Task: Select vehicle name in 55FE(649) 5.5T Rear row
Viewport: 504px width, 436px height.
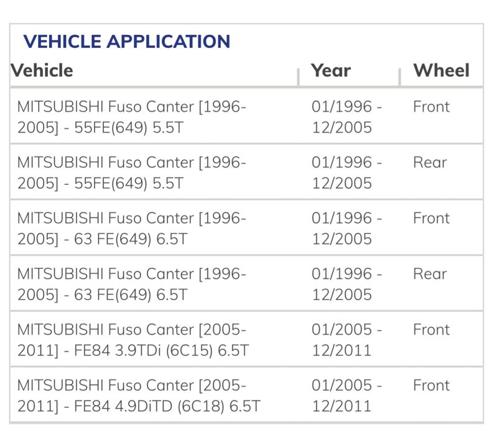Action: [x=132, y=173]
